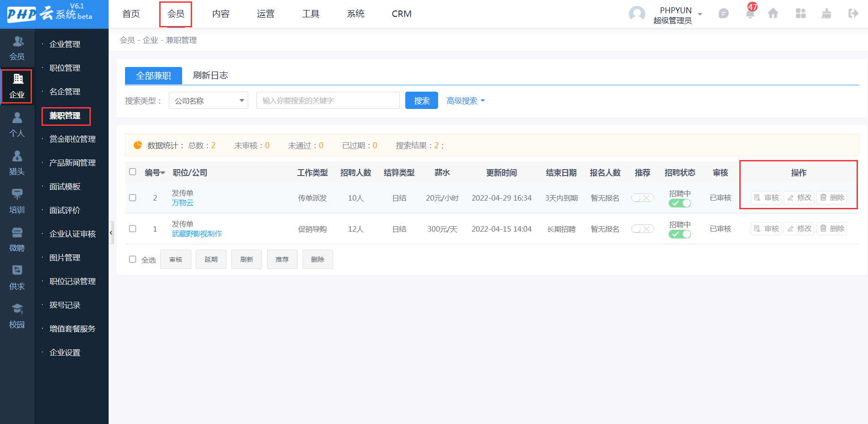Click the home icon in the header
The height and width of the screenshot is (424, 868).
(773, 14)
